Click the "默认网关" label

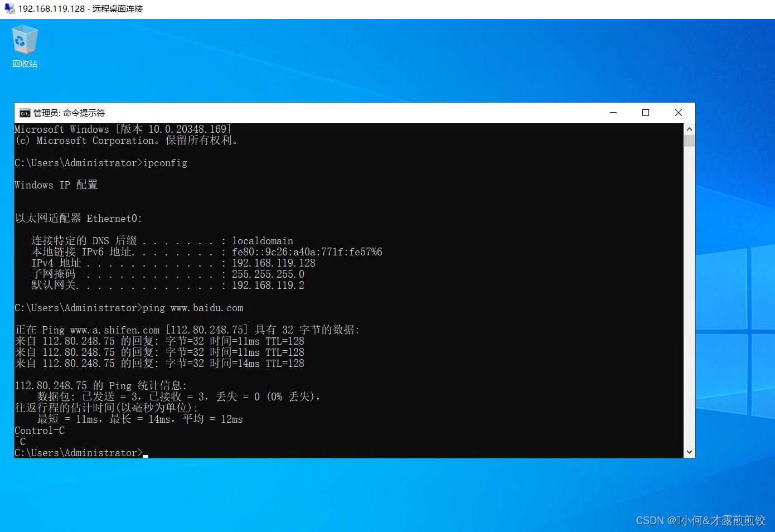(54, 286)
